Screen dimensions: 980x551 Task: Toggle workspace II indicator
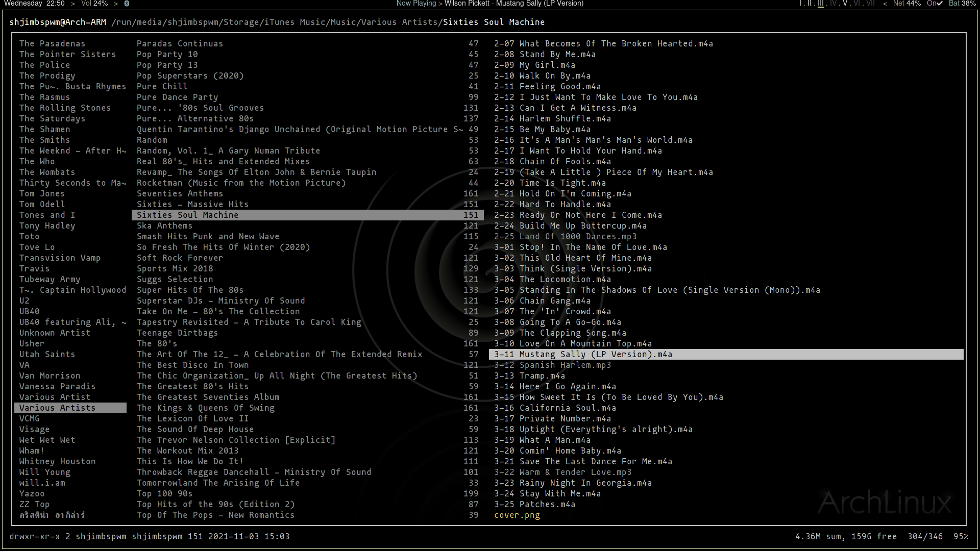[810, 4]
